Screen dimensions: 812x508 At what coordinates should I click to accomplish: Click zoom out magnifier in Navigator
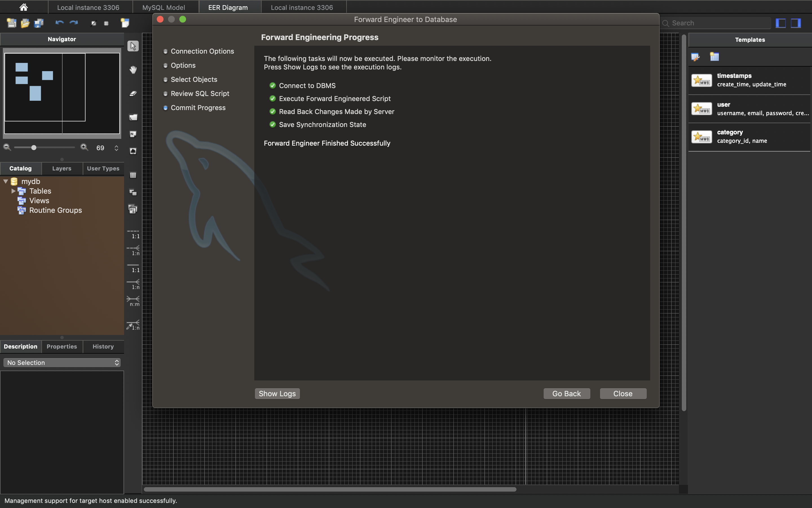click(x=7, y=148)
